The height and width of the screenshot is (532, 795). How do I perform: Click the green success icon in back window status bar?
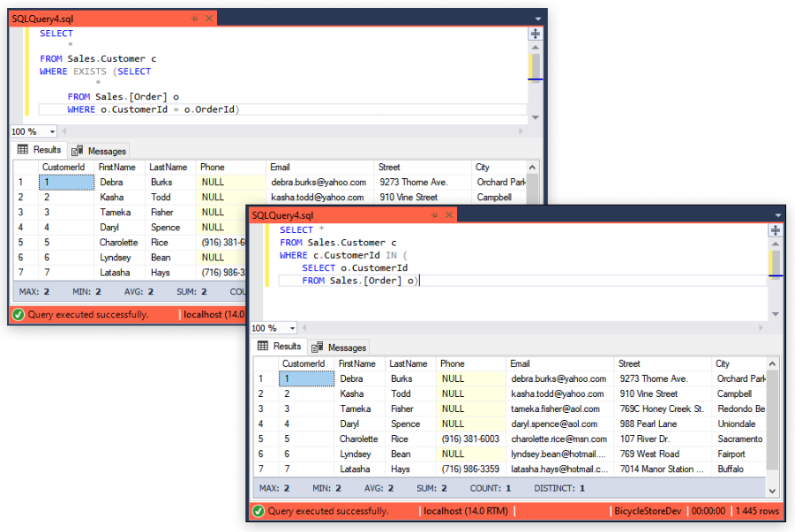(18, 314)
